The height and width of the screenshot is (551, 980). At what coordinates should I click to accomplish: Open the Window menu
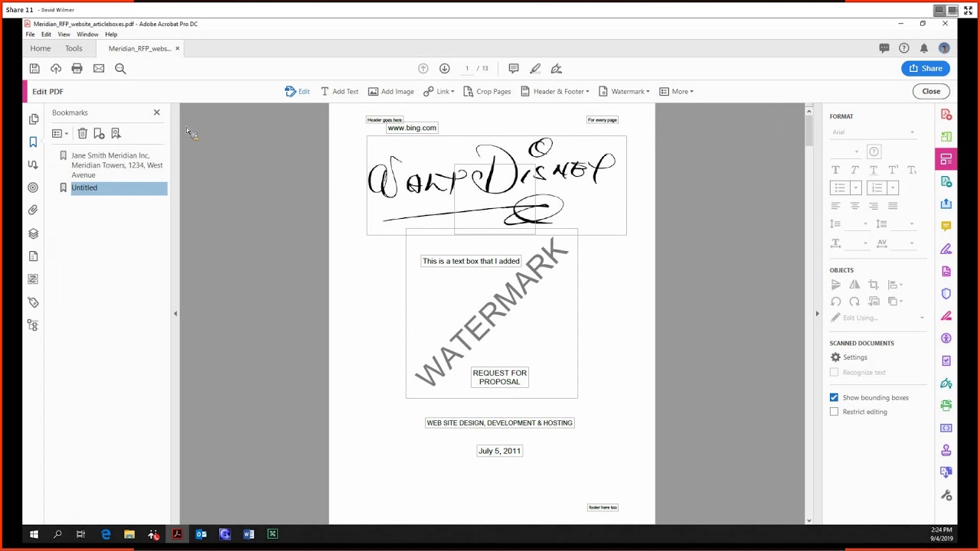(87, 34)
